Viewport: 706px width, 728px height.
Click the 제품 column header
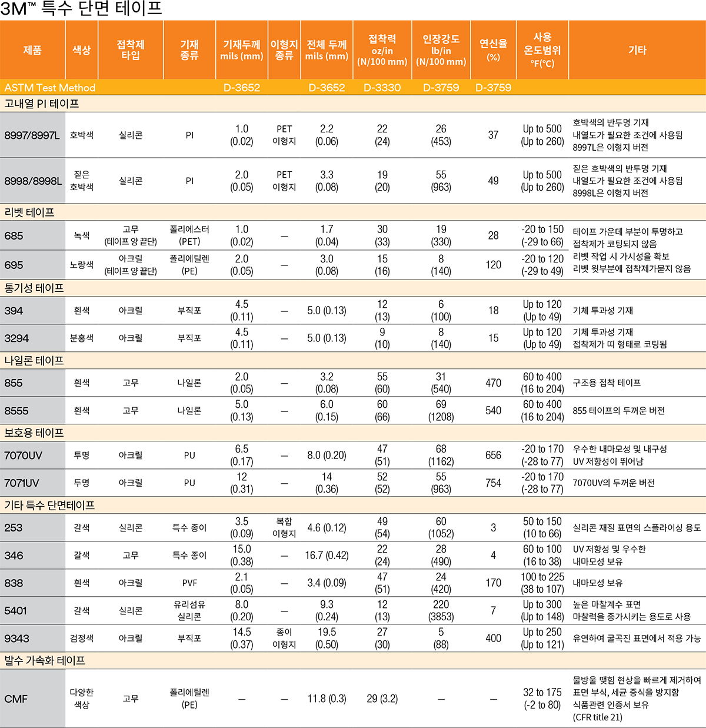pos(32,50)
